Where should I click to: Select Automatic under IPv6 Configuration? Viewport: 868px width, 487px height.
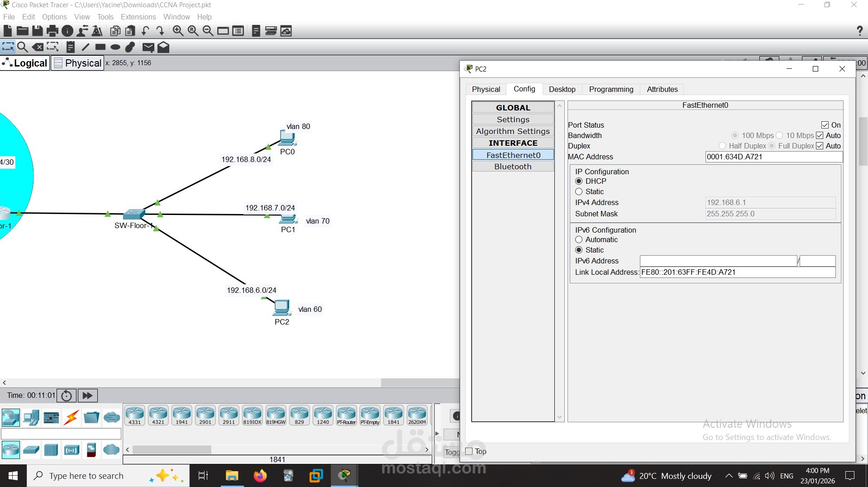tap(579, 239)
